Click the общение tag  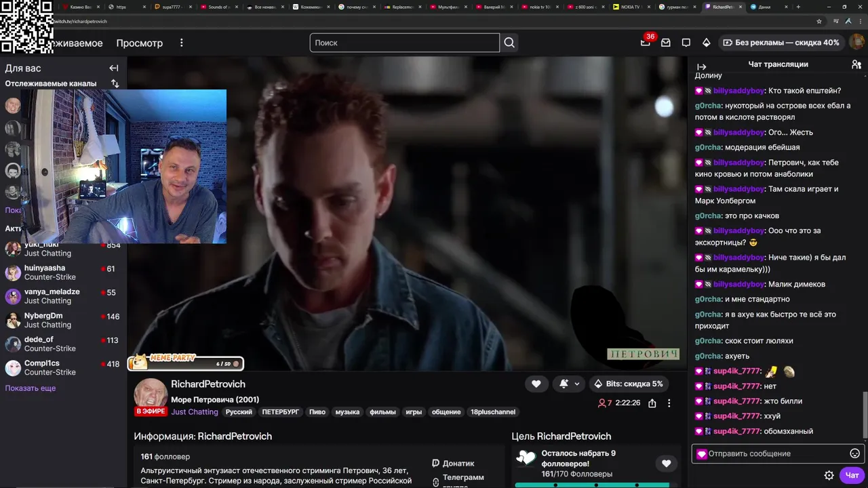pyautogui.click(x=446, y=412)
